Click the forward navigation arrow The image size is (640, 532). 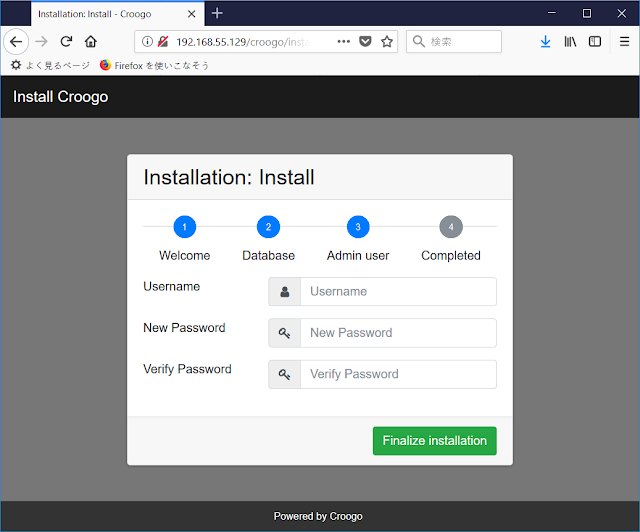[x=41, y=42]
